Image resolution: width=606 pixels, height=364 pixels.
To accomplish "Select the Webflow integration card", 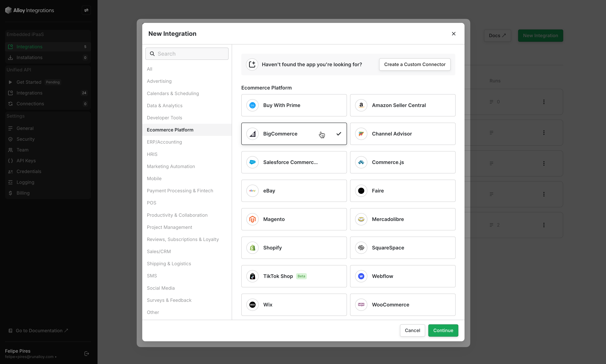I will 402,276.
